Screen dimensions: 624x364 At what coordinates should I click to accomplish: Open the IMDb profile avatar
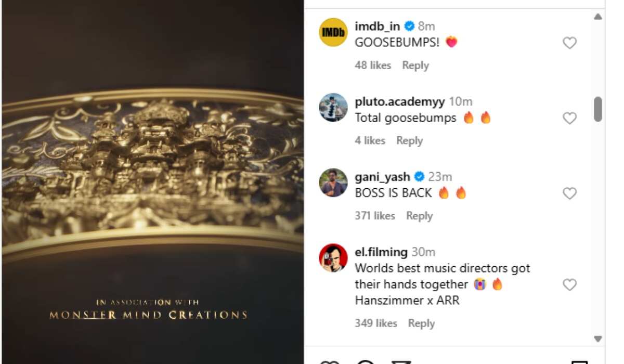[333, 32]
